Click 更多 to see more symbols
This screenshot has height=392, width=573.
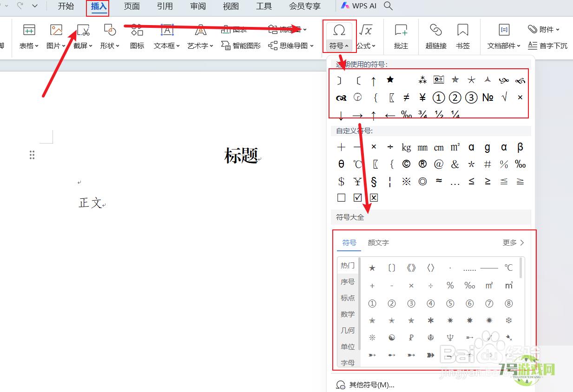[514, 242]
